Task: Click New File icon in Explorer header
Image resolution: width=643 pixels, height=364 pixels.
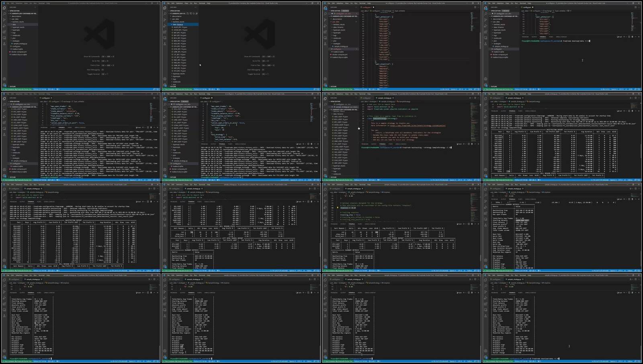Action: [x=187, y=13]
